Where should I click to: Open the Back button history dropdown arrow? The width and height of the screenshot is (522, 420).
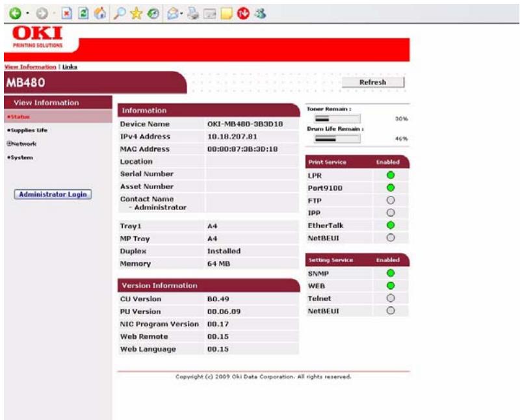[x=27, y=13]
